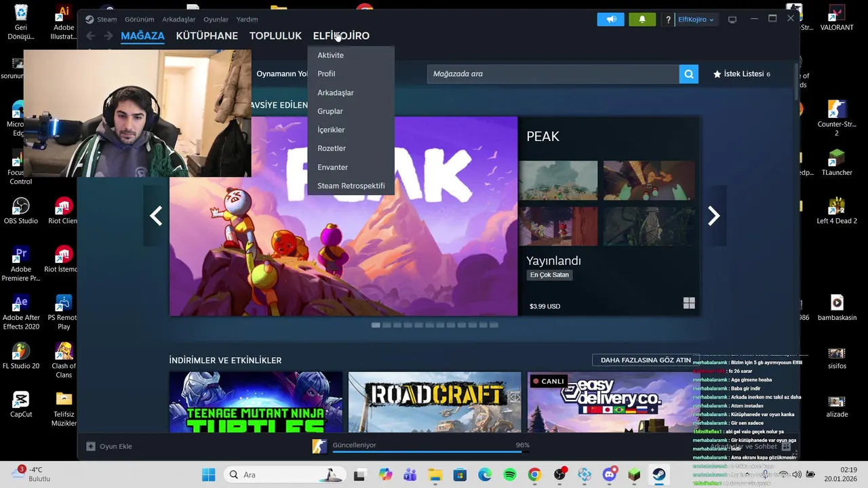Open Steam Retrospektifi from the dropdown
Viewport: 868px width, 488px height.
(x=351, y=186)
